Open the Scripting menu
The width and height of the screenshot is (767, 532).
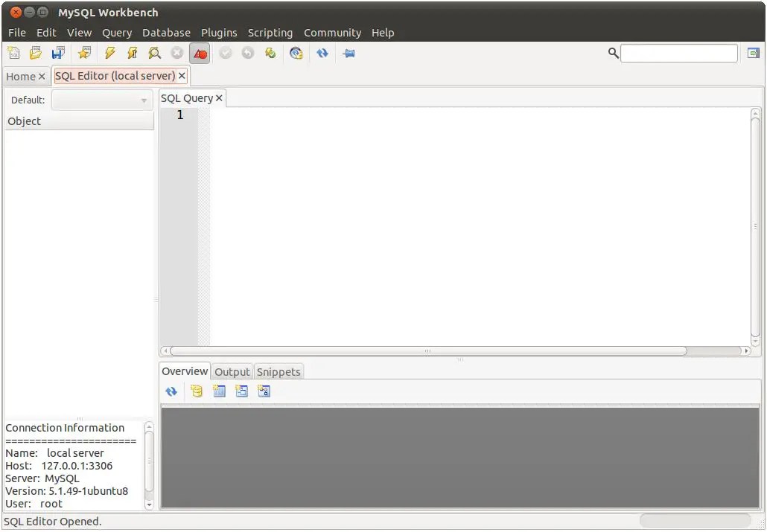pyautogui.click(x=270, y=33)
